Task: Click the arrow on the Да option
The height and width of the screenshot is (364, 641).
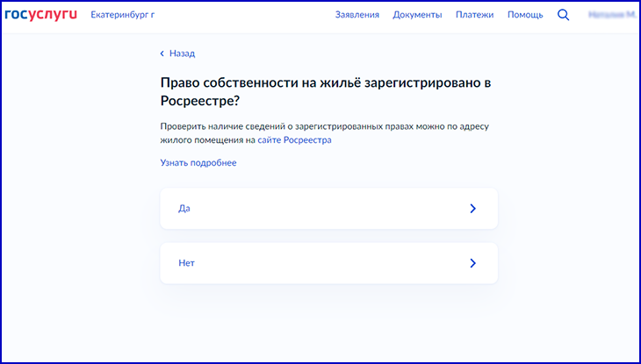Action: (472, 209)
